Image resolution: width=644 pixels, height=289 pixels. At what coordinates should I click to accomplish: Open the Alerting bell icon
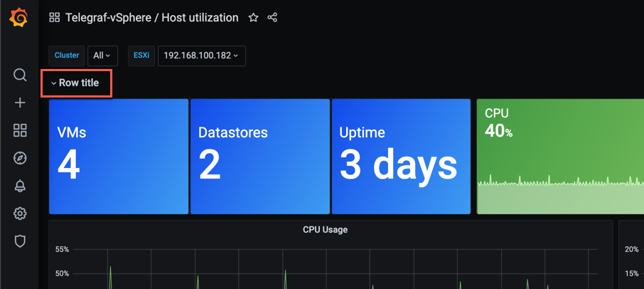tap(20, 186)
